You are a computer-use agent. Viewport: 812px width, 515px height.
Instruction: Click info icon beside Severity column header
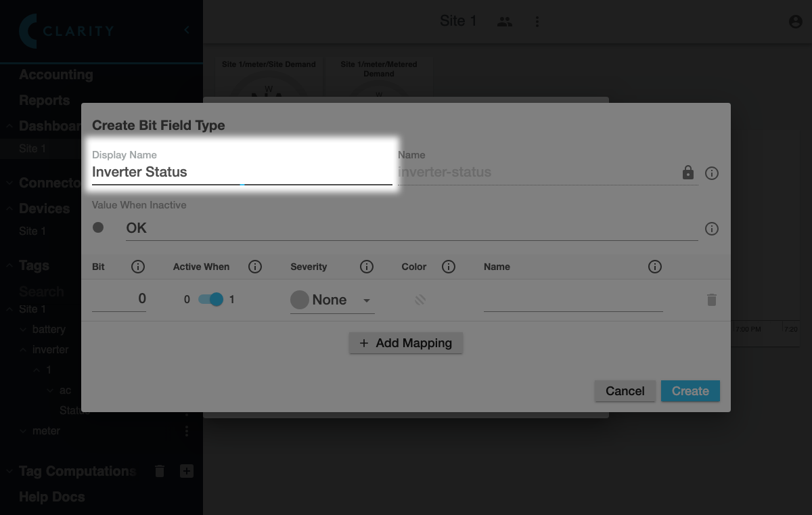[367, 267]
